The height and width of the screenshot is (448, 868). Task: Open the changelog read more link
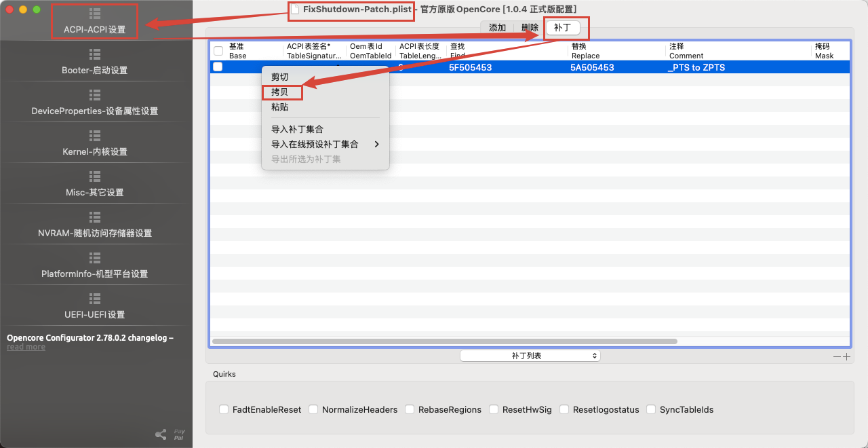26,347
